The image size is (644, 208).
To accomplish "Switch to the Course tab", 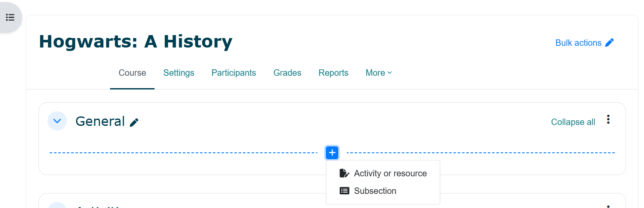I will coord(132,73).
